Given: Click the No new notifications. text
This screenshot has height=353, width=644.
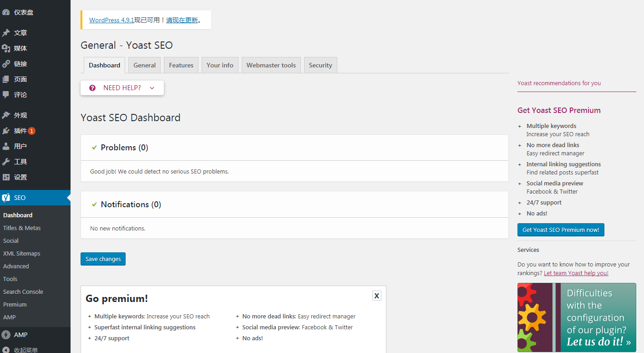Looking at the screenshot, I should [x=118, y=228].
